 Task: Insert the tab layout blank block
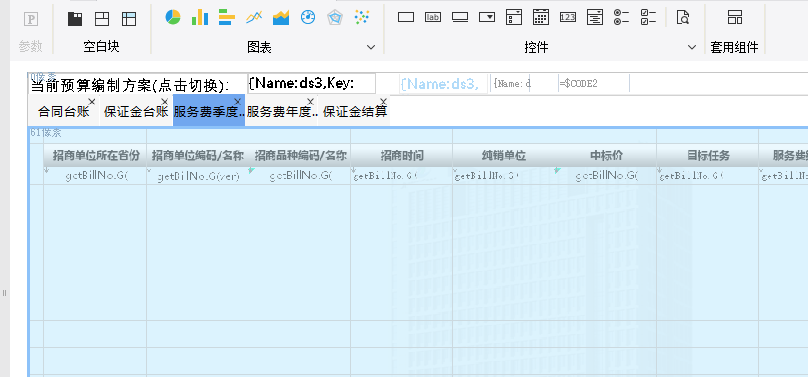[x=102, y=19]
